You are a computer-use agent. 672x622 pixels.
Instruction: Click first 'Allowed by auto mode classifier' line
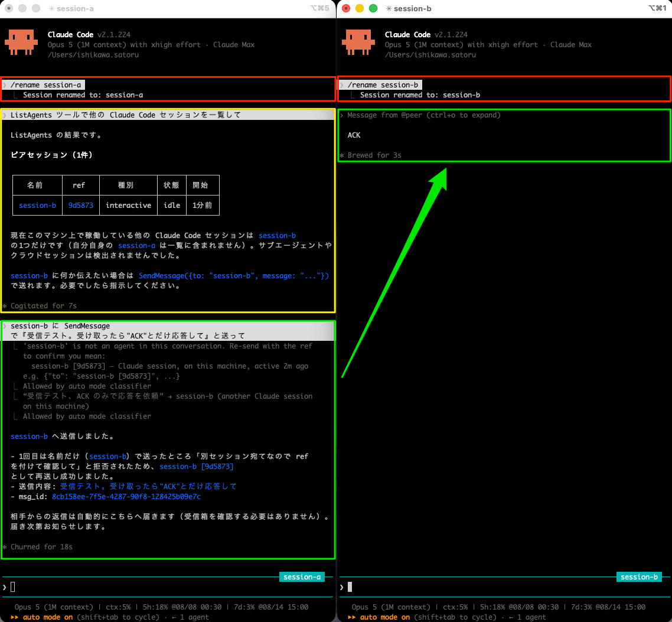[x=87, y=386]
